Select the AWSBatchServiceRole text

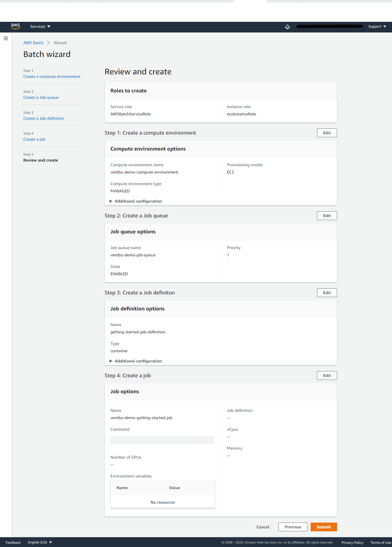pyautogui.click(x=130, y=114)
